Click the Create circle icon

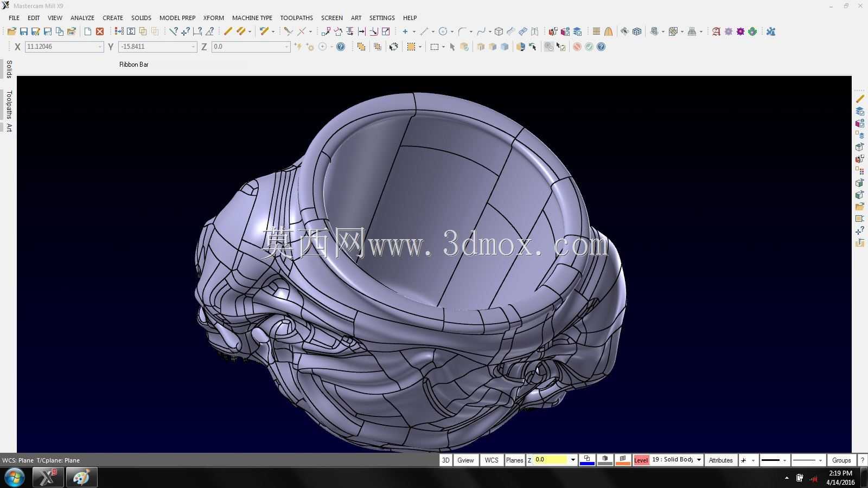[x=443, y=31]
